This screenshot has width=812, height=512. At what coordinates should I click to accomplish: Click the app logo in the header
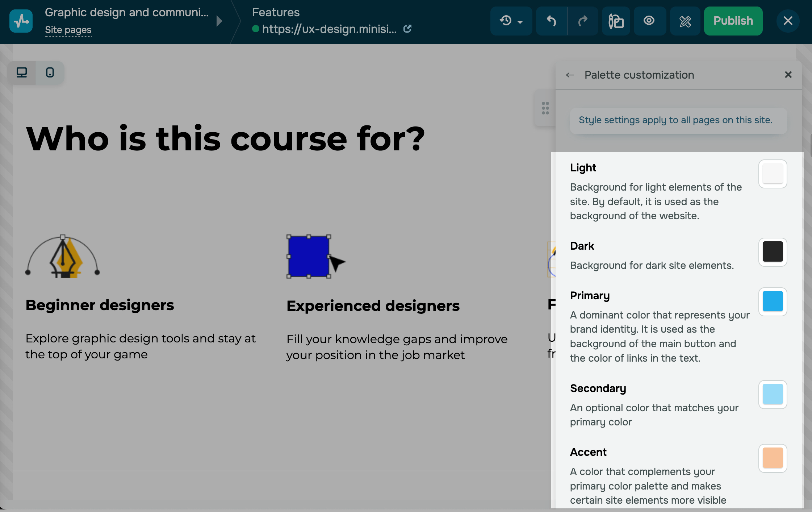click(x=21, y=21)
